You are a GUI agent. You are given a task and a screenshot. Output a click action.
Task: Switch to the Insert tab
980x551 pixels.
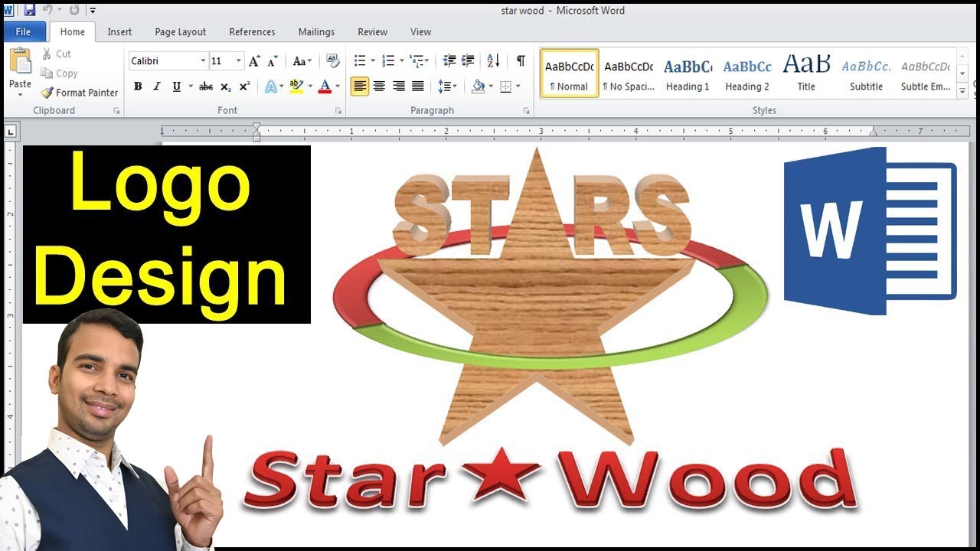[x=119, y=32]
